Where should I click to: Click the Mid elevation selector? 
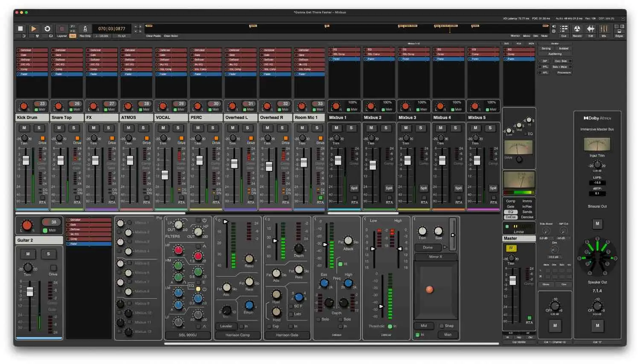pyautogui.click(x=424, y=326)
